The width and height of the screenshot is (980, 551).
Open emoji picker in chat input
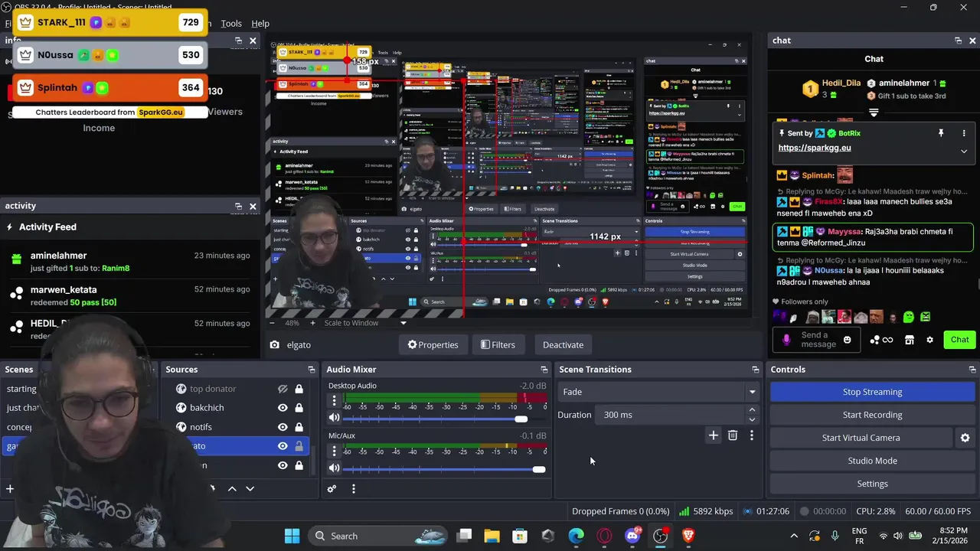tap(847, 340)
